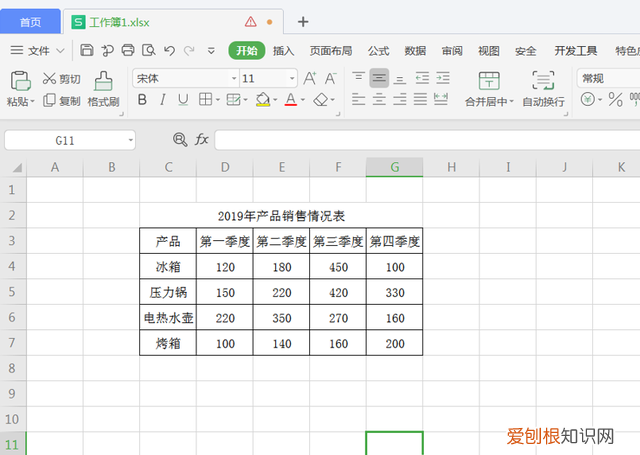This screenshot has width=640, height=455.
Task: Toggle Italic formatting
Action: 162,99
